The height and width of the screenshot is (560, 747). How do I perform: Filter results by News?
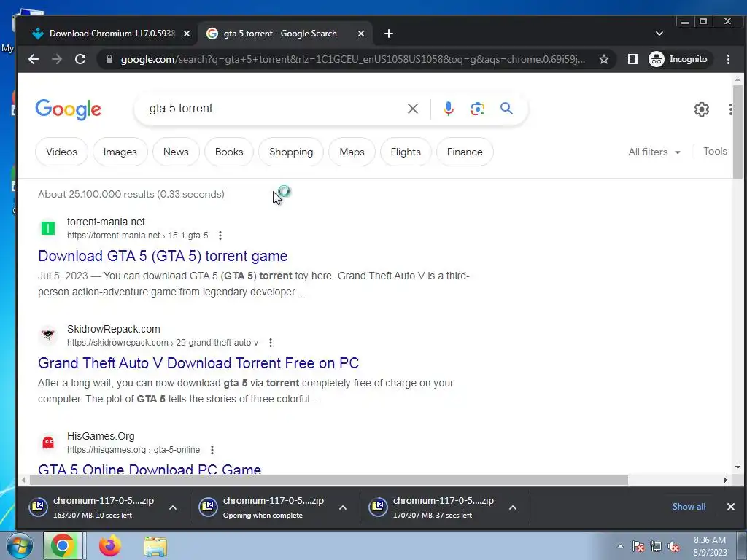click(176, 152)
